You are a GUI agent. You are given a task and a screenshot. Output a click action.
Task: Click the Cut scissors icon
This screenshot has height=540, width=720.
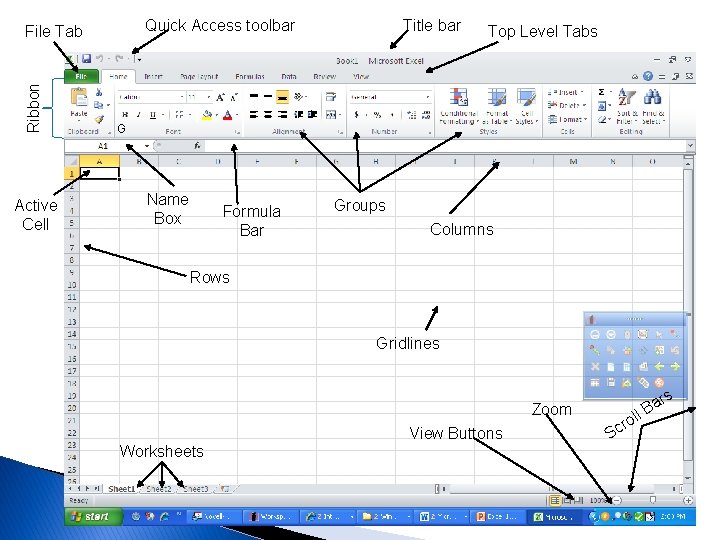point(99,93)
